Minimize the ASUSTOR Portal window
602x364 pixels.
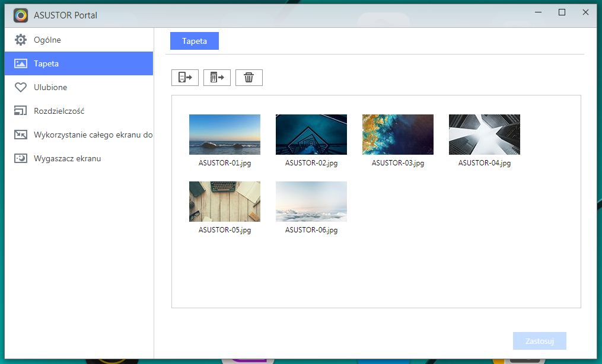pos(539,12)
